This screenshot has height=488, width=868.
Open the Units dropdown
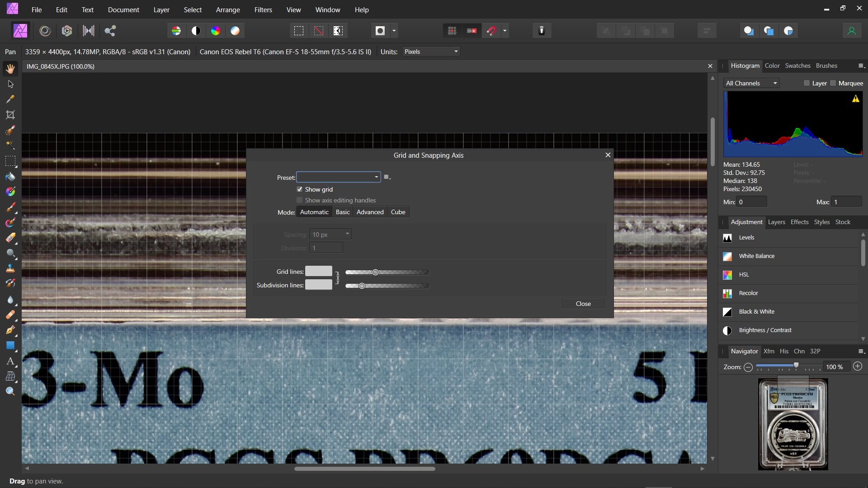[x=431, y=52]
